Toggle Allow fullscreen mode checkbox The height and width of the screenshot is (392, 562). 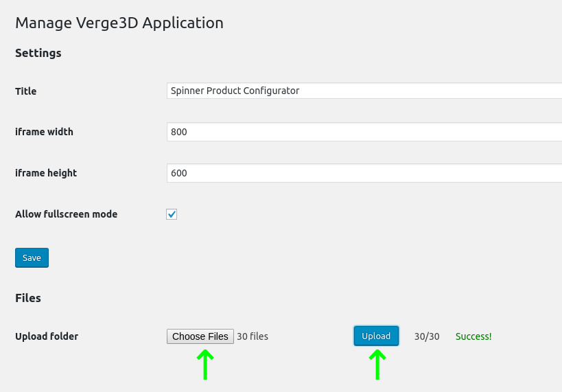tap(172, 214)
